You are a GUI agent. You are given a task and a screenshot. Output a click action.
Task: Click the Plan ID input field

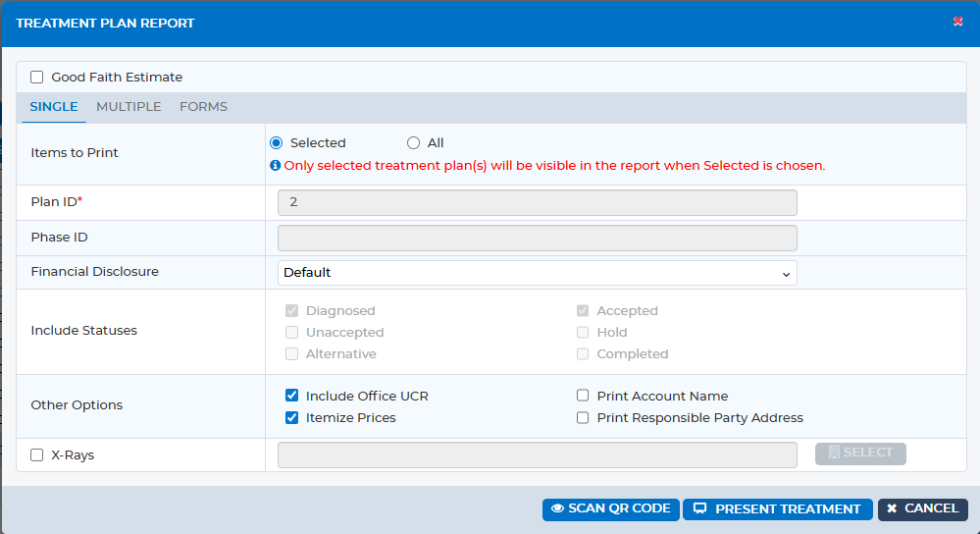point(537,202)
